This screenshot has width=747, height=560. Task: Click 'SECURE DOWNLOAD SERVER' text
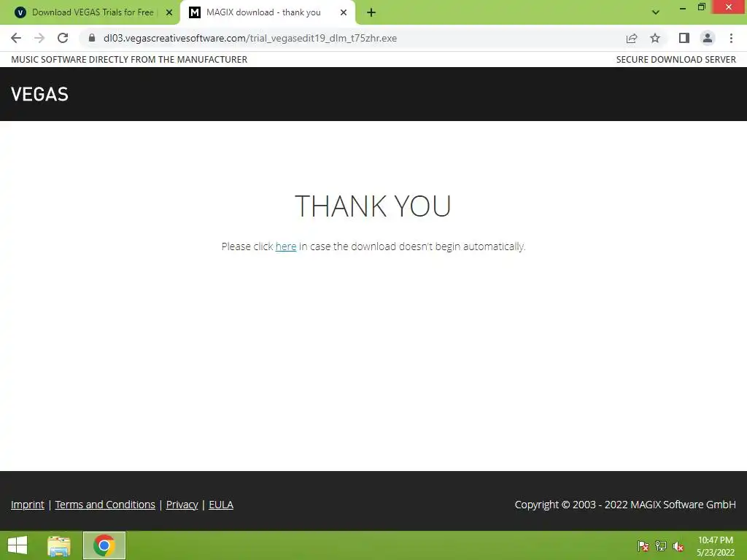[x=676, y=60]
